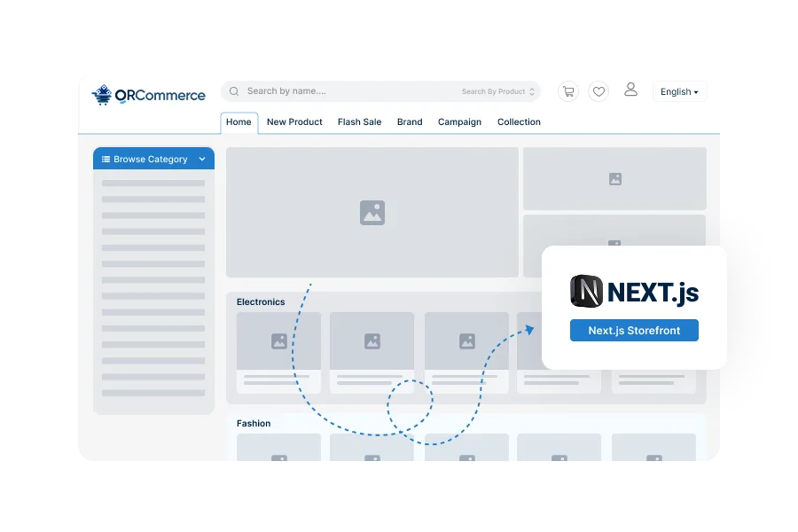Image resolution: width=798 pixels, height=532 pixels.
Task: Click the Fashion section heading
Action: (254, 424)
